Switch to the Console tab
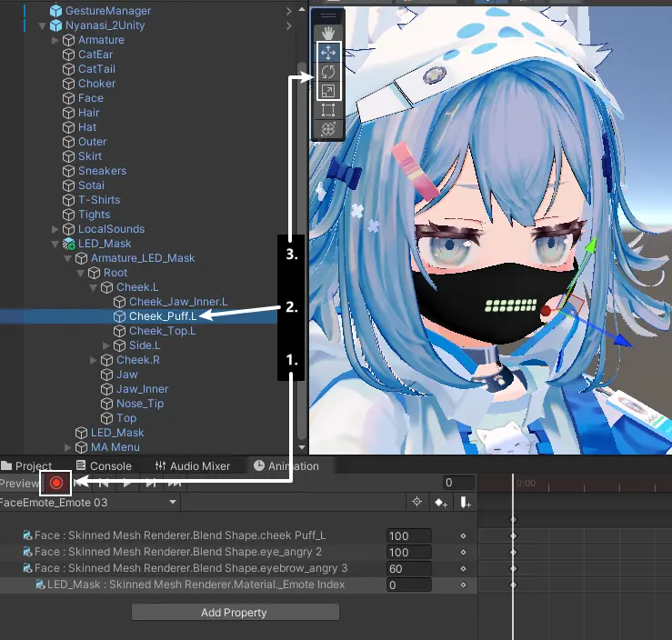The height and width of the screenshot is (640, 672). [x=104, y=465]
